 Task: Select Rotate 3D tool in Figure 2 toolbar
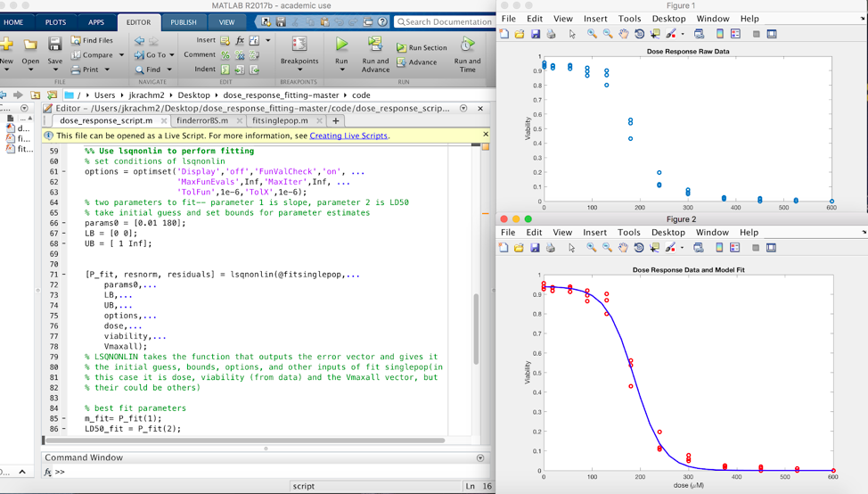pyautogui.click(x=638, y=248)
